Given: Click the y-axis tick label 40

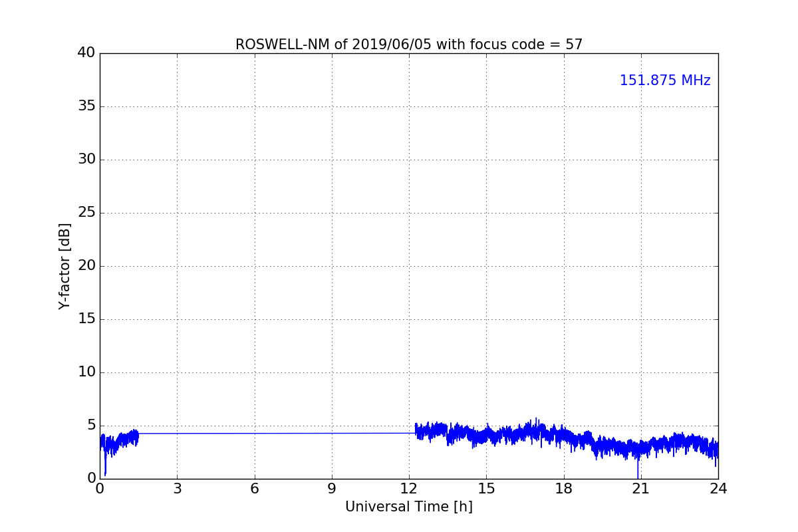Looking at the screenshot, I should coord(86,53).
